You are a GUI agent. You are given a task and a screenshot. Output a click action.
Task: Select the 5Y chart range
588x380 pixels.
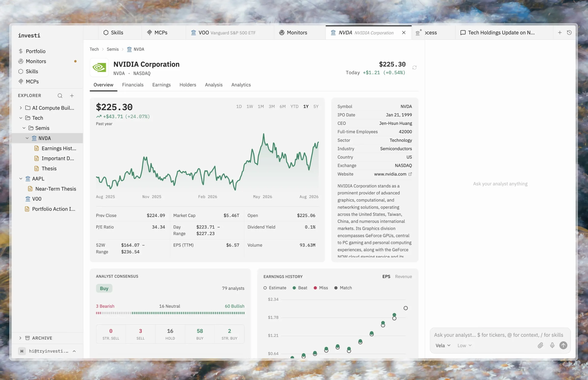pos(316,106)
